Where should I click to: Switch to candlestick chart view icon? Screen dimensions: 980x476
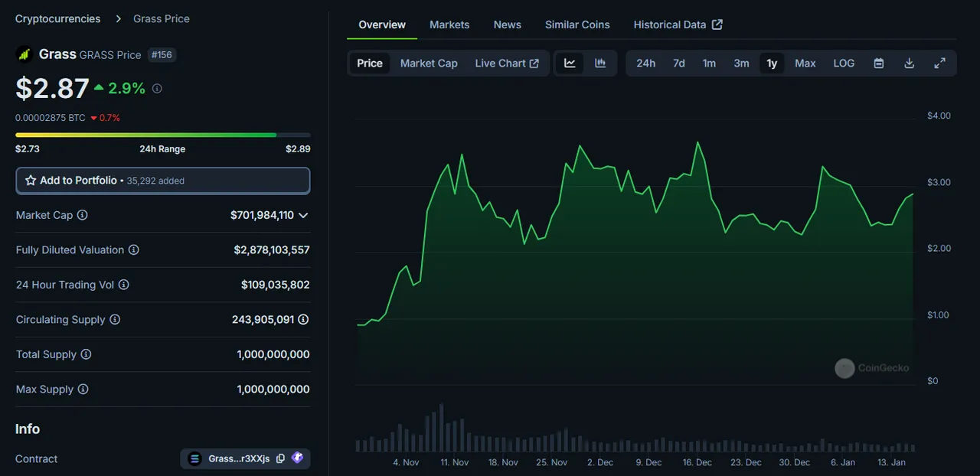click(x=600, y=64)
